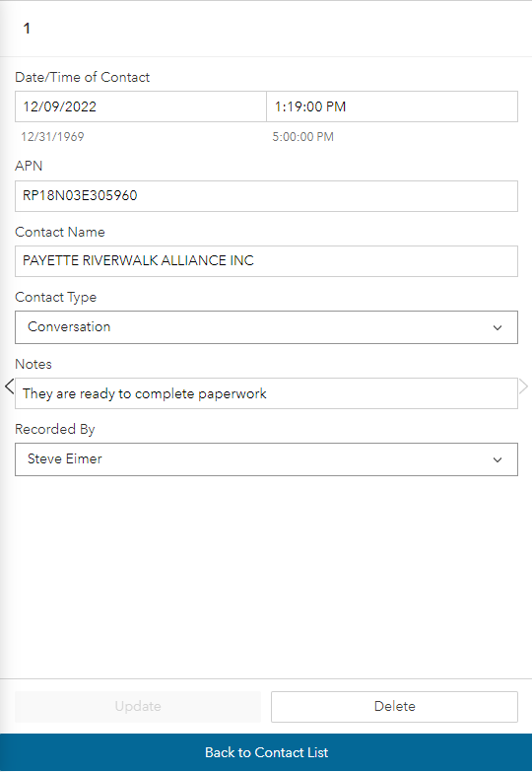Click the disabled Update button

click(x=138, y=707)
